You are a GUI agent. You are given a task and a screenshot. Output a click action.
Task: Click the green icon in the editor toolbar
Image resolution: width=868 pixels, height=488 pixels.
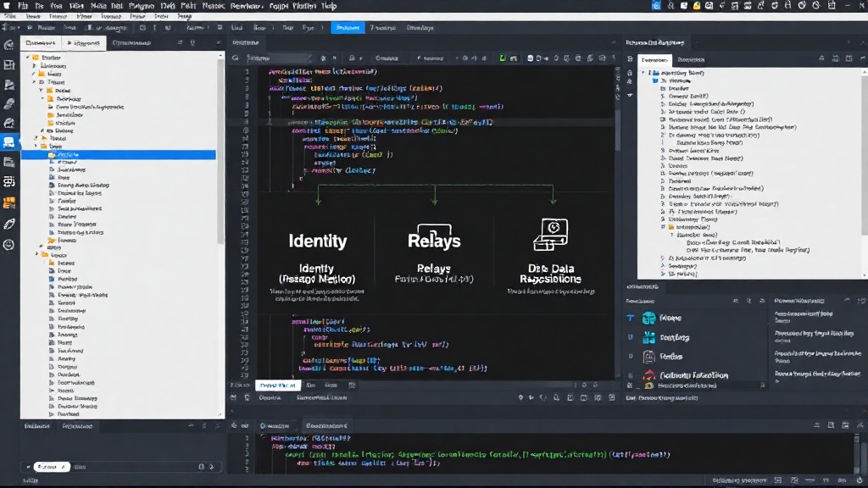point(502,58)
